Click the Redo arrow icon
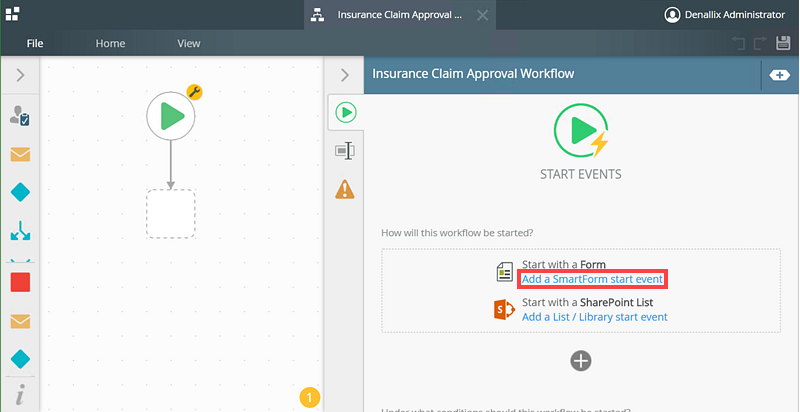800x412 pixels. (x=760, y=43)
